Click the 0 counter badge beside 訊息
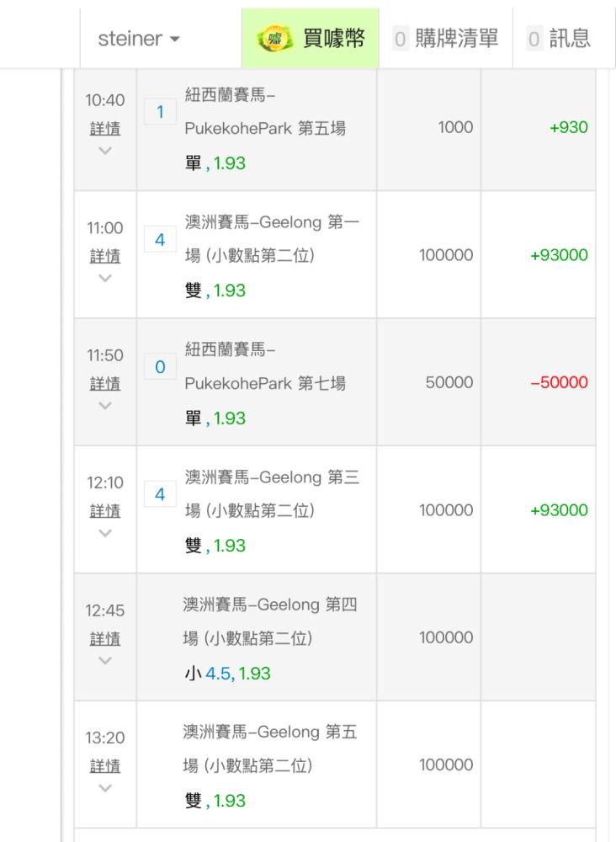Screen dimensions: 616x842 pyautogui.click(x=534, y=38)
